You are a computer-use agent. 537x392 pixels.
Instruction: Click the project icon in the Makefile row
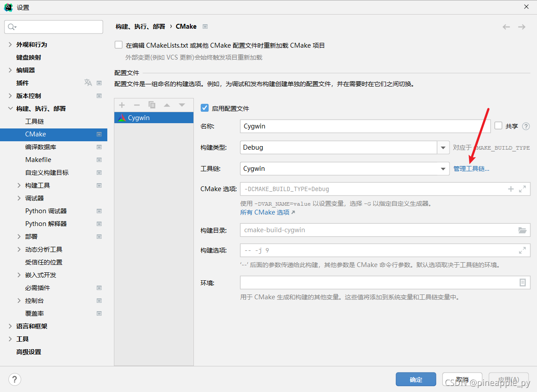[99, 160]
